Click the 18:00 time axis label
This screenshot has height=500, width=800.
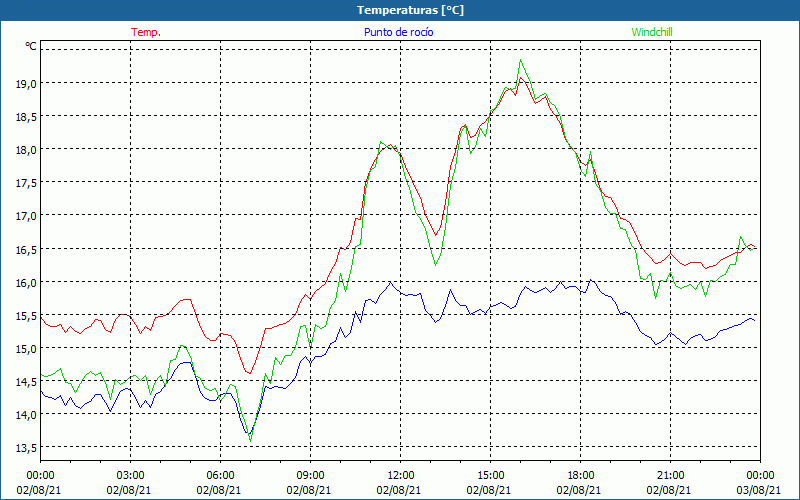point(580,476)
